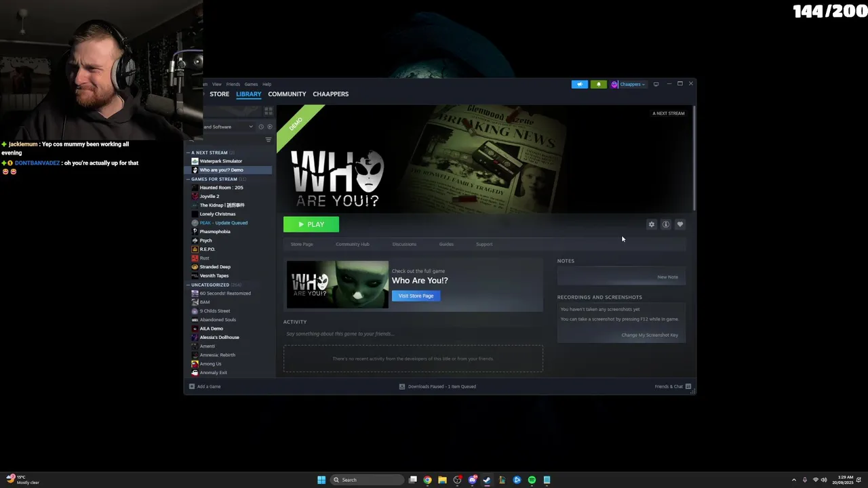Viewport: 868px width, 488px height.
Task: Open the Chaappers account dropdown
Action: point(629,85)
